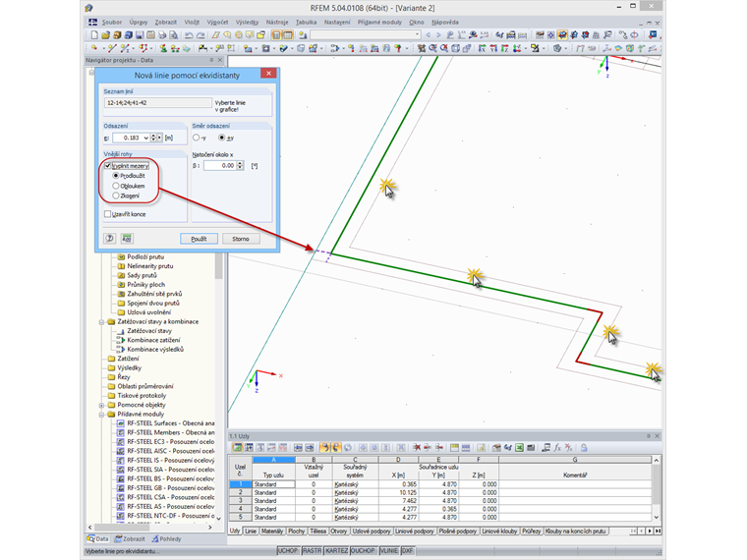The height and width of the screenshot is (560, 747).
Task: Toggle the project navigator panel icon
Action: [x=276, y=34]
